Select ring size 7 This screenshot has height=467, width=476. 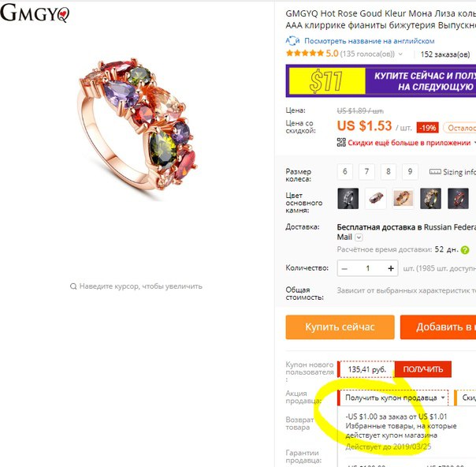pos(366,172)
